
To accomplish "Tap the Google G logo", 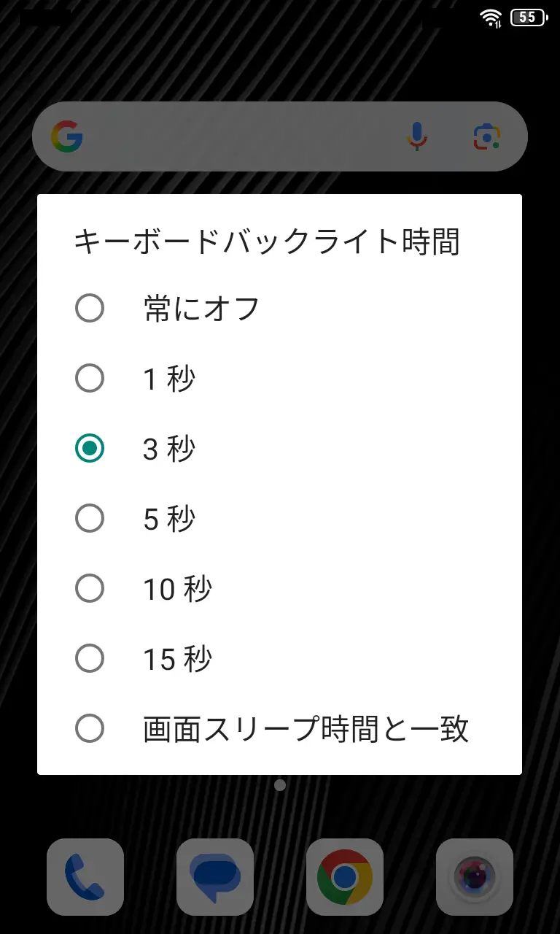I will pos(67,136).
